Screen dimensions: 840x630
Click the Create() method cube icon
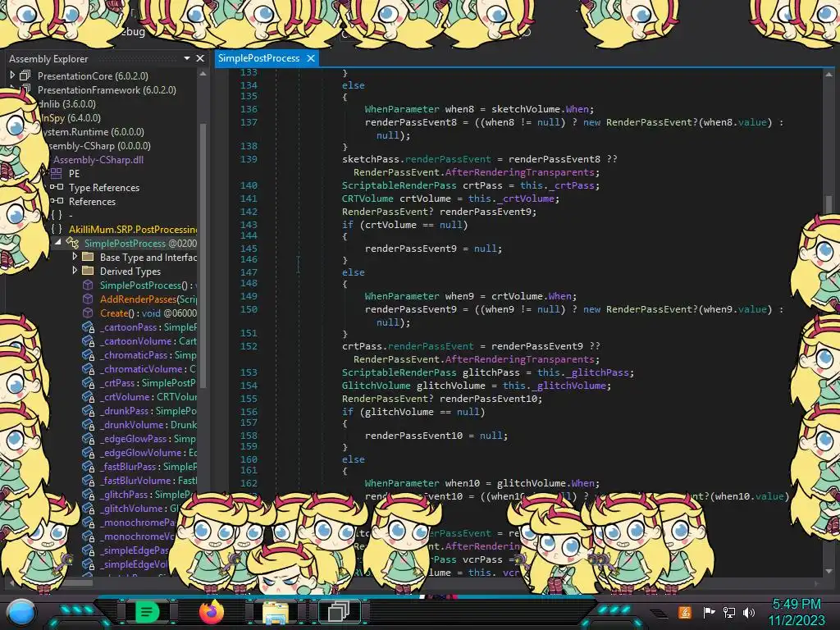88,313
